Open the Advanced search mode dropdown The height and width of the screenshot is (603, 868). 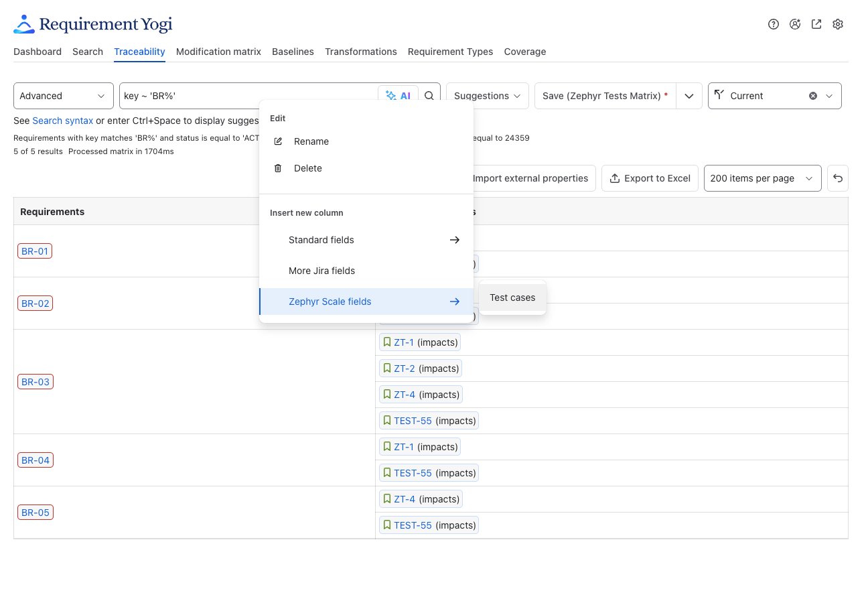coord(64,96)
